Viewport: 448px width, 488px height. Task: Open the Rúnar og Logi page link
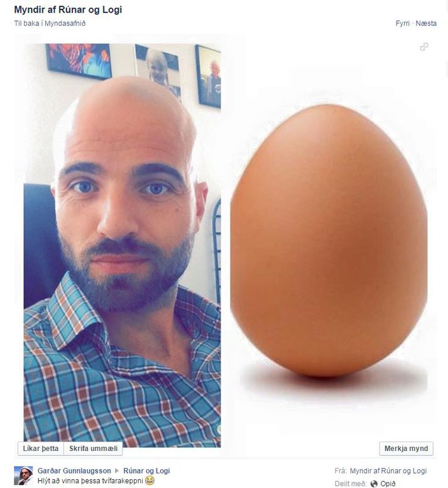146,470
